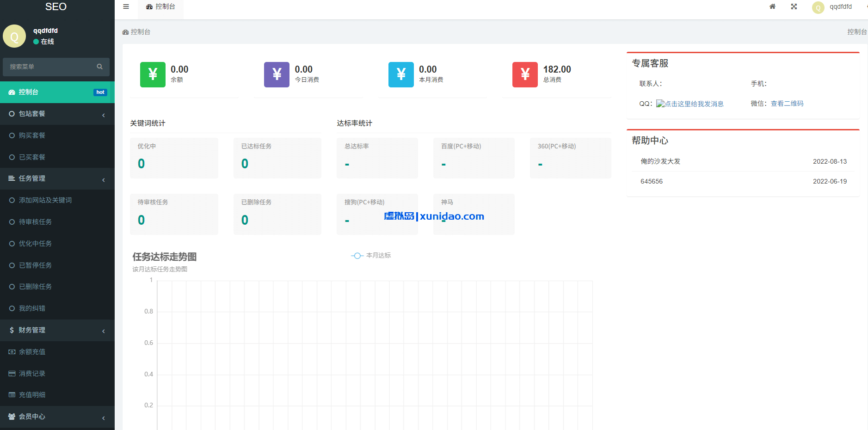Click the hamburger sidebar toggle icon
Image resolution: width=868 pixels, height=430 pixels.
126,7
